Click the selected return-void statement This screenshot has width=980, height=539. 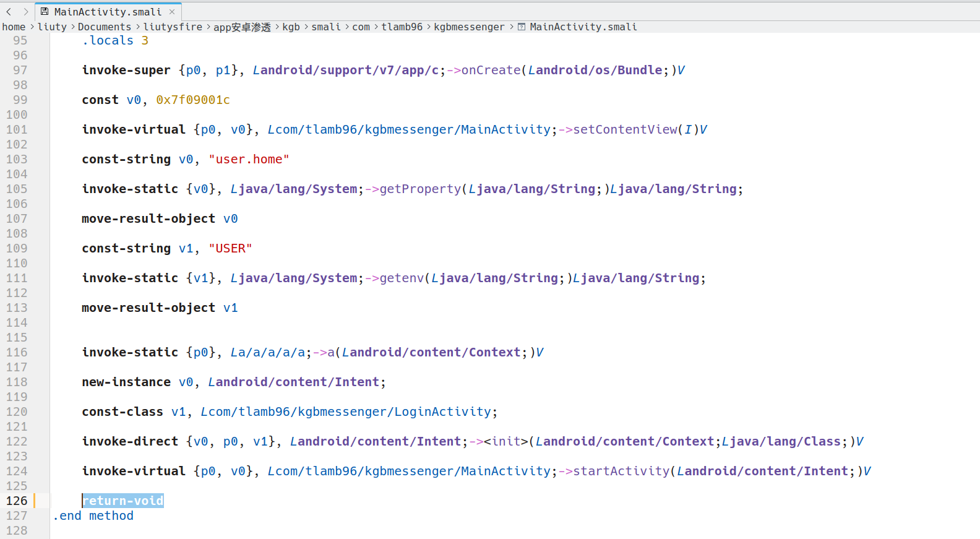pos(123,501)
